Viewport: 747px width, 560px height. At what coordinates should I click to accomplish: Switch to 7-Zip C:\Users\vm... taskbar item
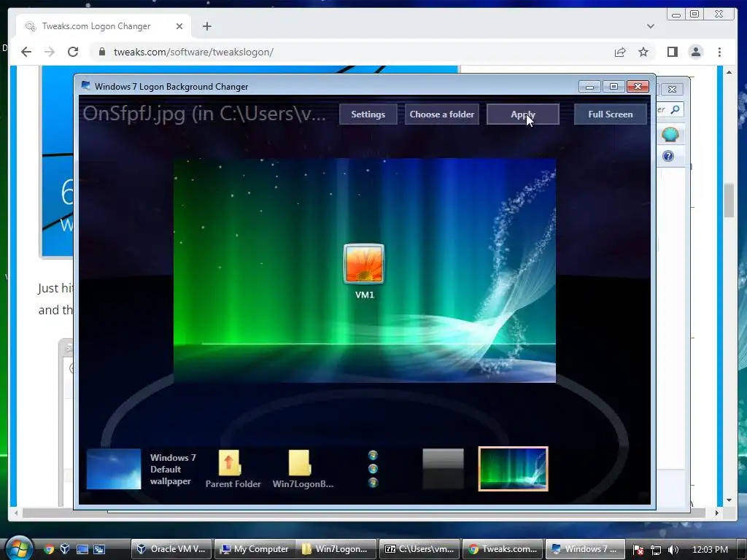point(419,549)
